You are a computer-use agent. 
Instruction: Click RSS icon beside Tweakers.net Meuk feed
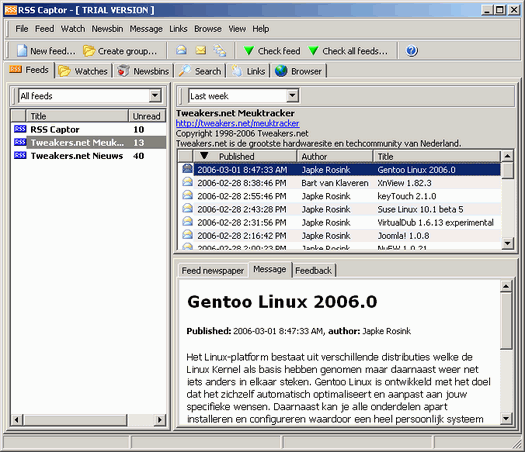click(20, 142)
